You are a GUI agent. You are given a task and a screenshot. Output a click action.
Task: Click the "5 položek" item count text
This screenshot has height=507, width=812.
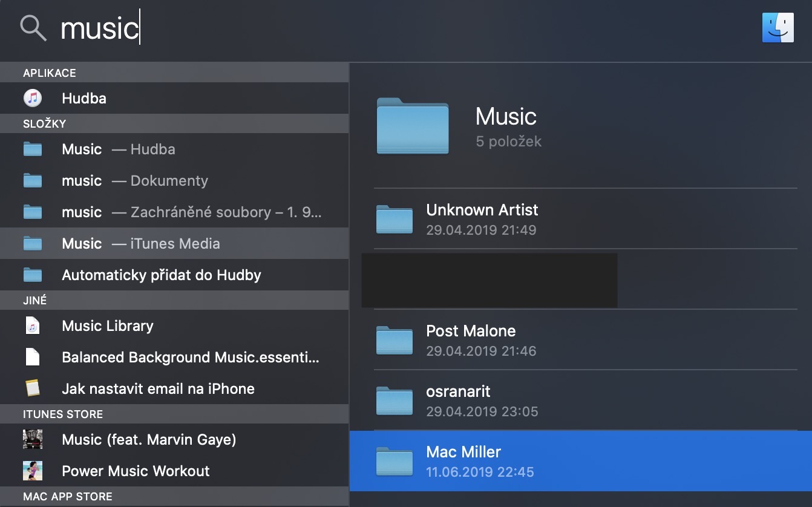508,142
